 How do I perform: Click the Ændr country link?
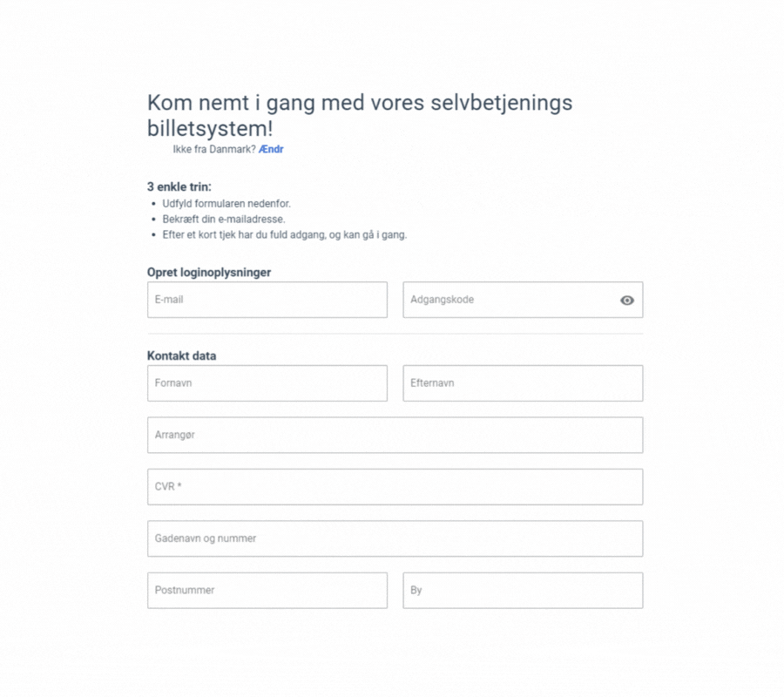click(271, 149)
